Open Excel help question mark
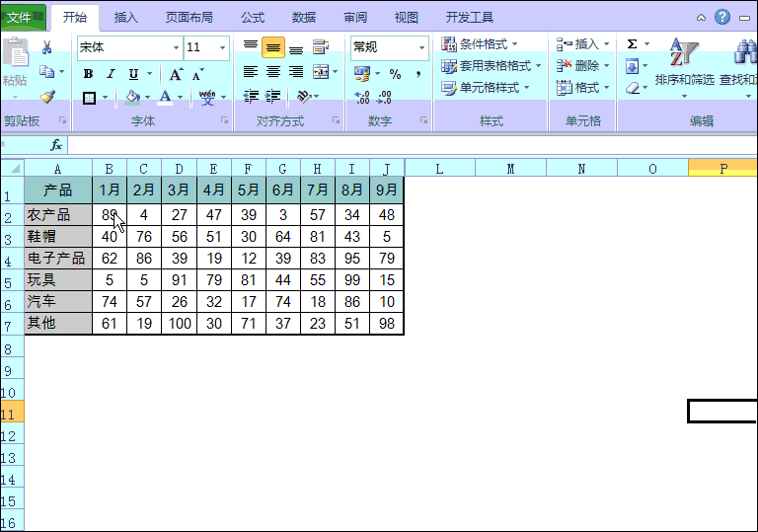The height and width of the screenshot is (532, 758). [x=722, y=17]
